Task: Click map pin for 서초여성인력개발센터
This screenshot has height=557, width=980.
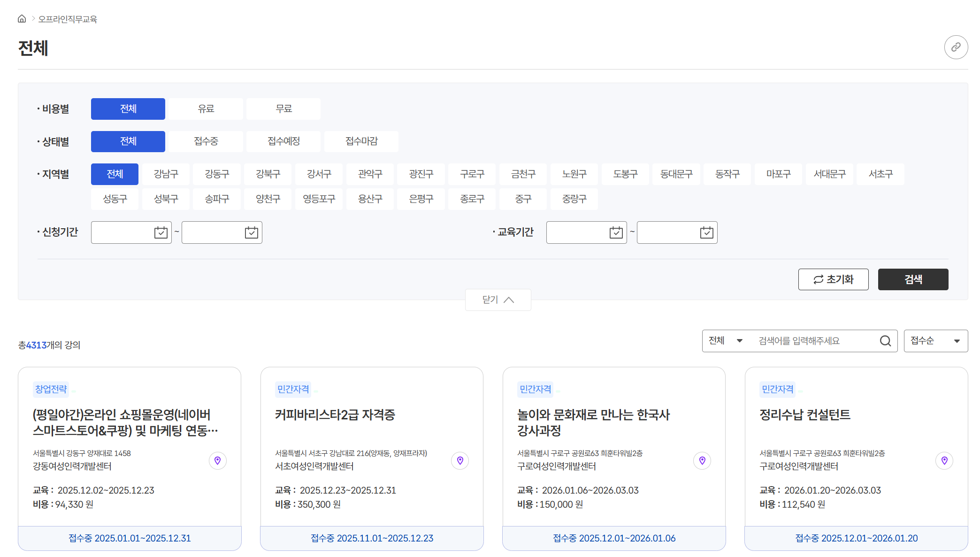Action: pos(460,461)
